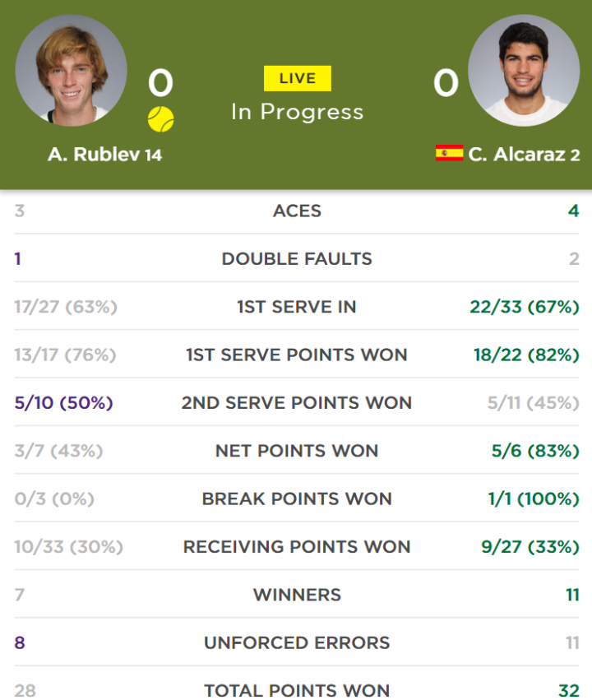
Task: Click Rublev's 5/10 (50%) second serve value
Action: [64, 403]
